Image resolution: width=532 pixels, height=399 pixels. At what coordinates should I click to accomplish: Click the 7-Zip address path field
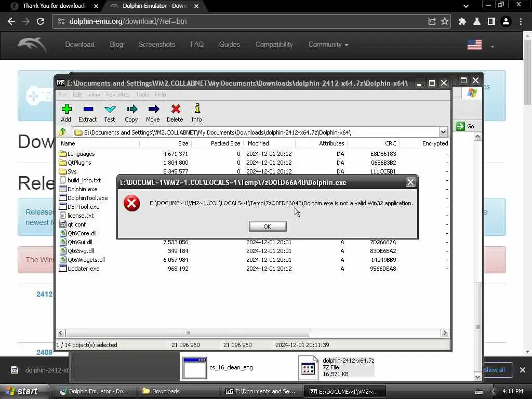pyautogui.click(x=256, y=132)
